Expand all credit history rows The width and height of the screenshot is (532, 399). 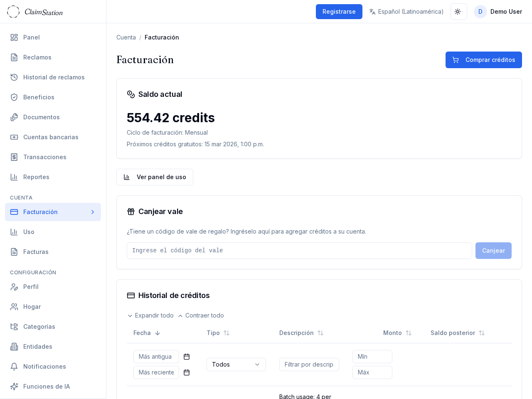point(150,315)
